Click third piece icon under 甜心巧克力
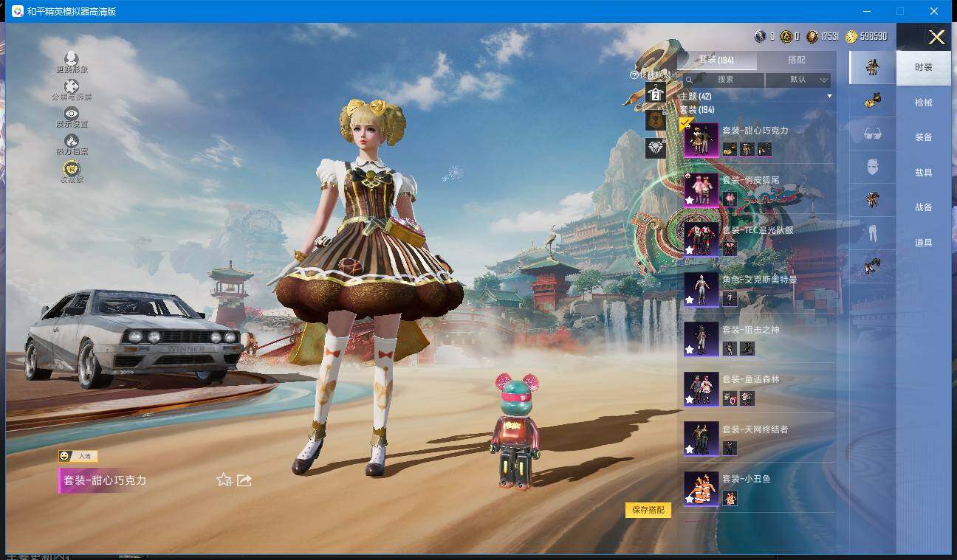The image size is (957, 560). pos(765,150)
